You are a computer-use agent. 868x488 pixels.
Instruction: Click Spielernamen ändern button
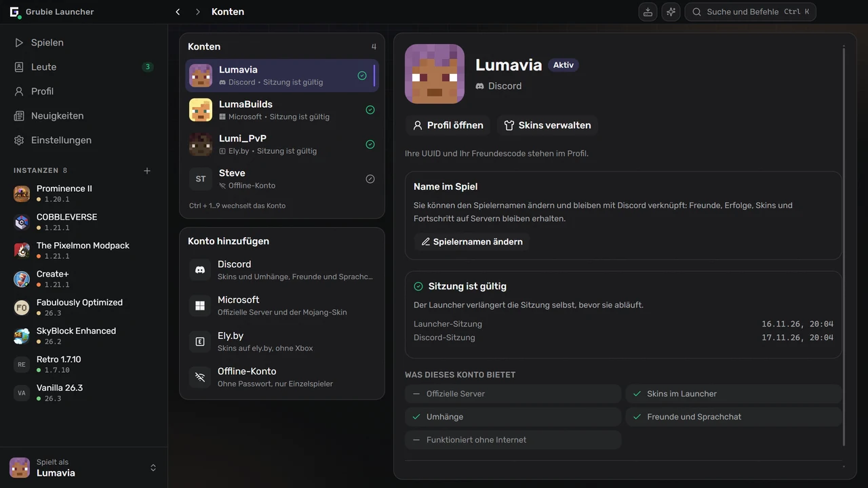pyautogui.click(x=472, y=242)
